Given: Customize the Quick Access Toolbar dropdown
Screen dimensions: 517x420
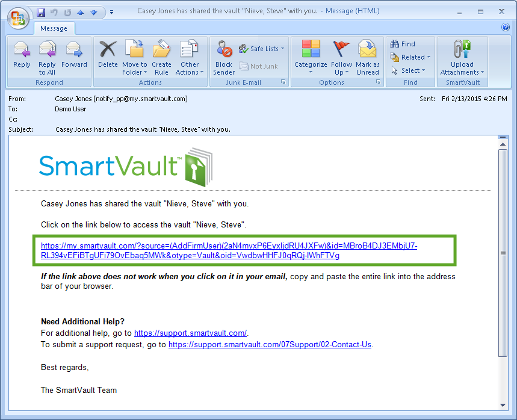Looking at the screenshot, I should [112, 12].
